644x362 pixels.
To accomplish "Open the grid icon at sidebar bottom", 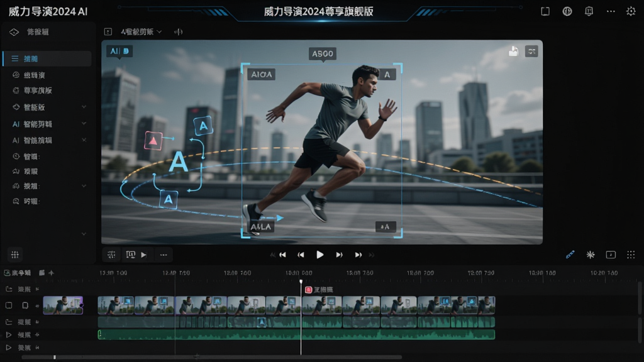I will [15, 255].
